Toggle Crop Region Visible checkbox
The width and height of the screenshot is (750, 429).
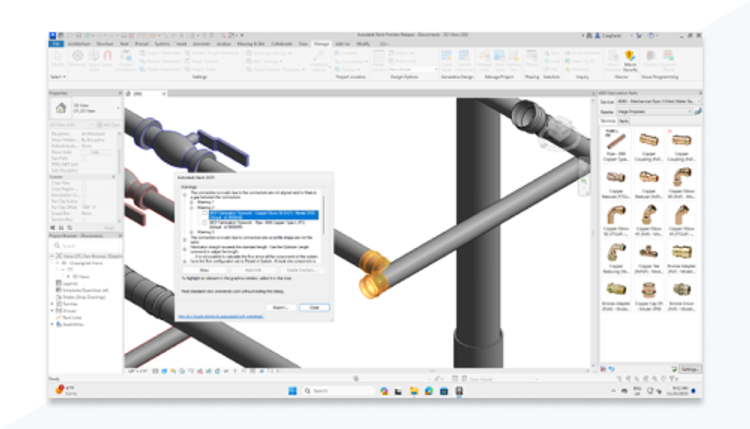click(x=84, y=189)
